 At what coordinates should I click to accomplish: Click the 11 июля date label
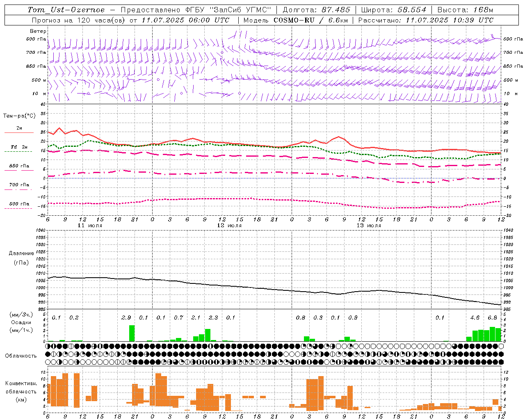click(90, 226)
